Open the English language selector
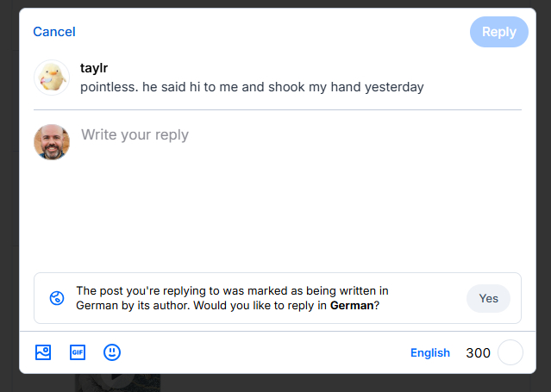The height and width of the screenshot is (392, 551). coord(430,352)
